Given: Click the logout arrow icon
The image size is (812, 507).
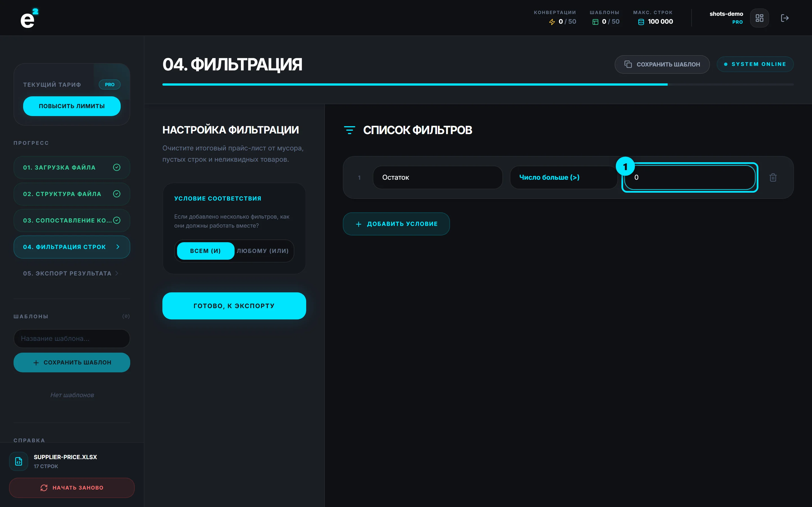Looking at the screenshot, I should coord(784,18).
